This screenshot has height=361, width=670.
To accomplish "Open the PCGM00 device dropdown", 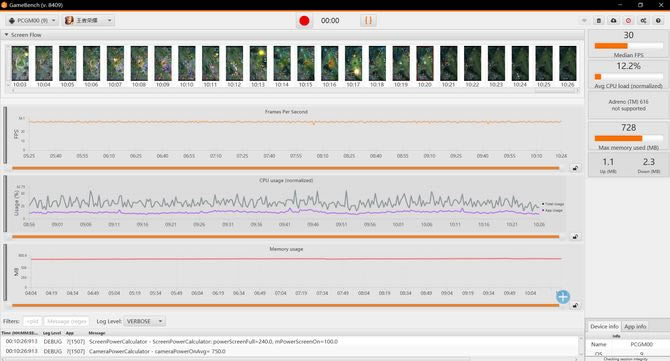I will point(32,21).
